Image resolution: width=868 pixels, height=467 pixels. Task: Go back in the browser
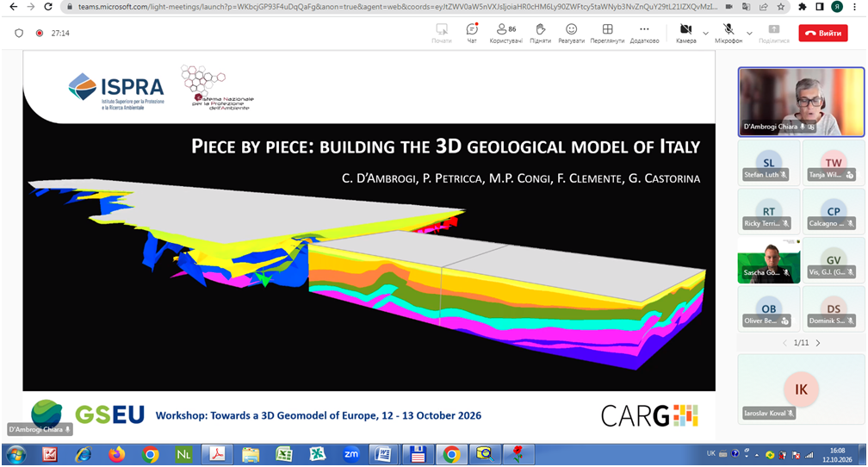(13, 7)
